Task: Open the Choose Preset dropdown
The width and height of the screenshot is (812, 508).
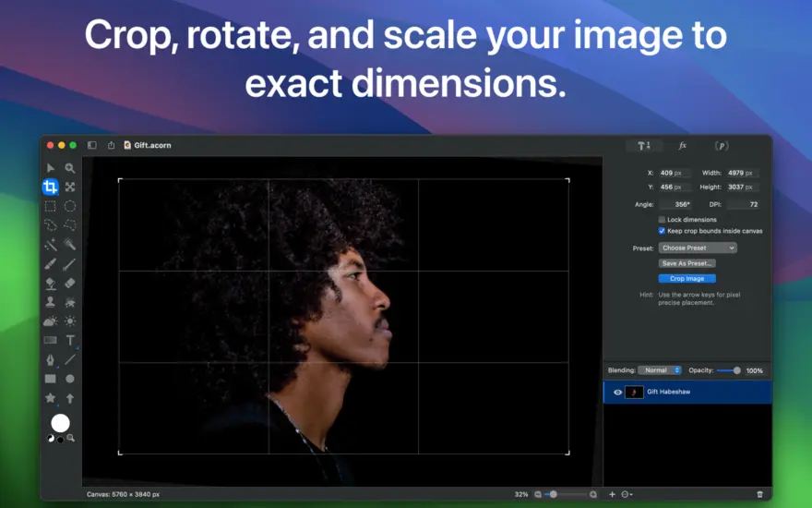Action: click(698, 248)
